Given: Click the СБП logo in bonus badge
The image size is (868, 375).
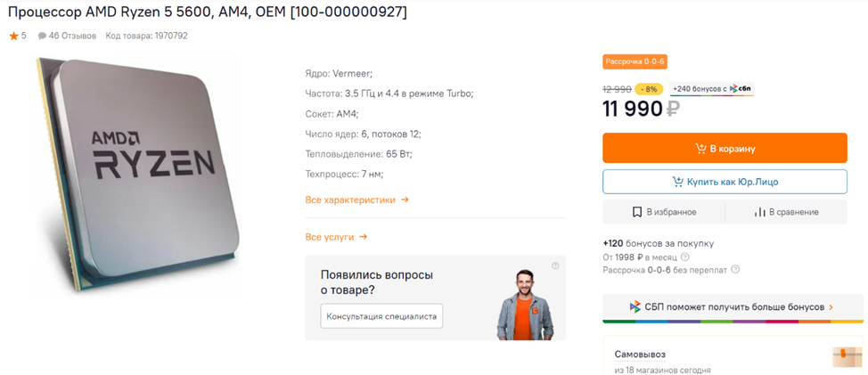Looking at the screenshot, I should (741, 89).
